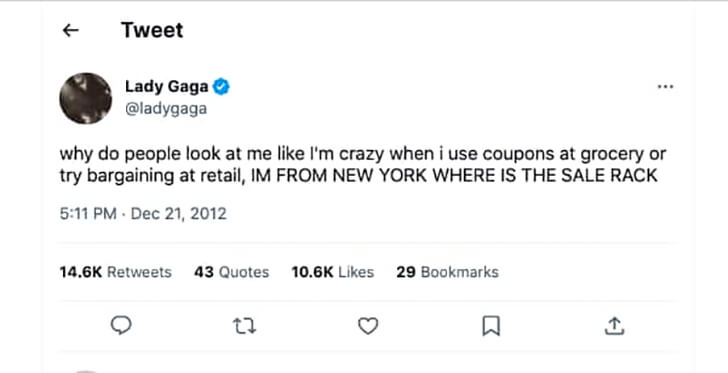The width and height of the screenshot is (728, 373).
Task: Select the Tweet page header title
Action: point(152,30)
